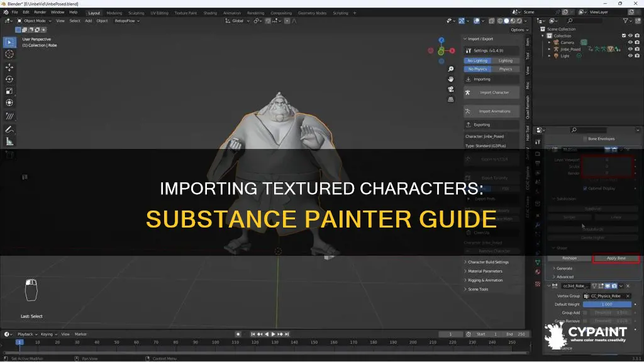Switch to UV Editing workspace tab
The image size is (644, 362).
tap(159, 13)
